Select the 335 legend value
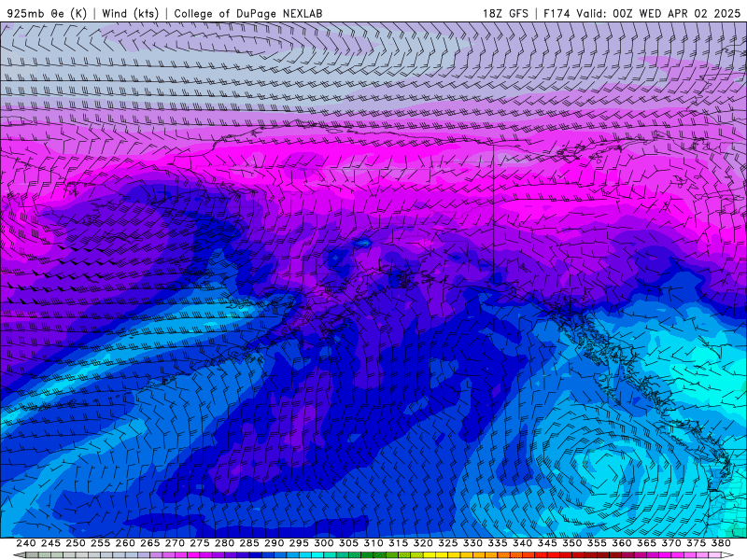 [498, 543]
